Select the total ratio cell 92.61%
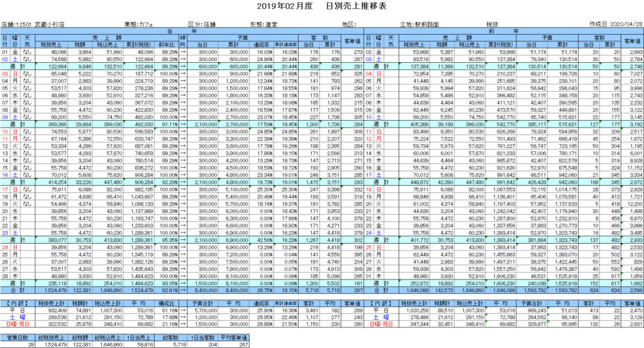The image size is (644, 348). click(x=169, y=291)
